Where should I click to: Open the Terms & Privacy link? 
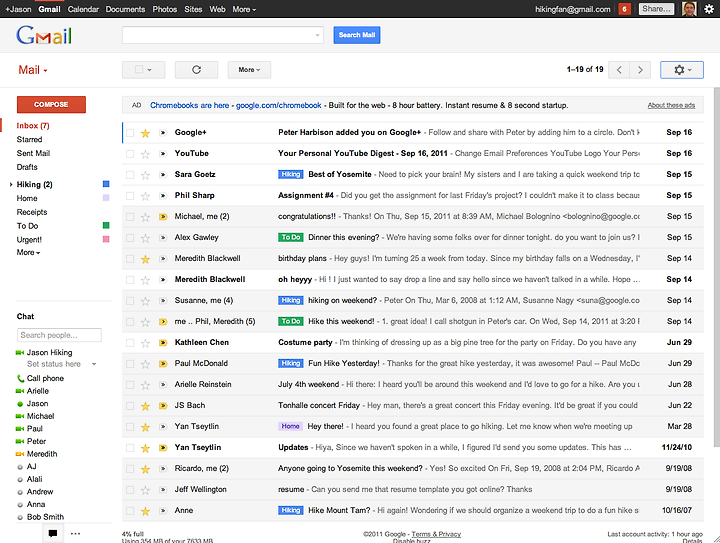tap(436, 534)
